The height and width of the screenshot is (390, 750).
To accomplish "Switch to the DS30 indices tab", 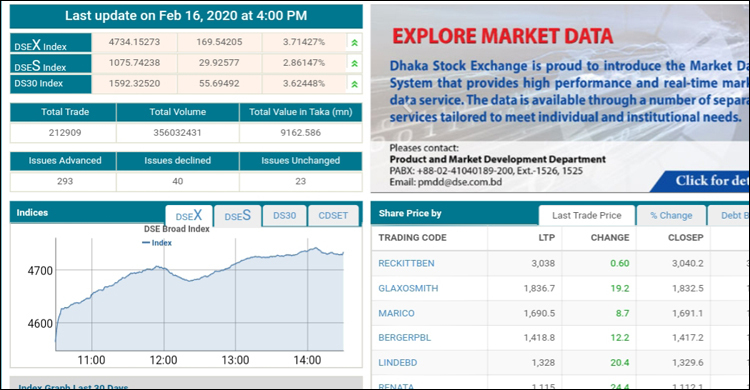I will (x=285, y=216).
